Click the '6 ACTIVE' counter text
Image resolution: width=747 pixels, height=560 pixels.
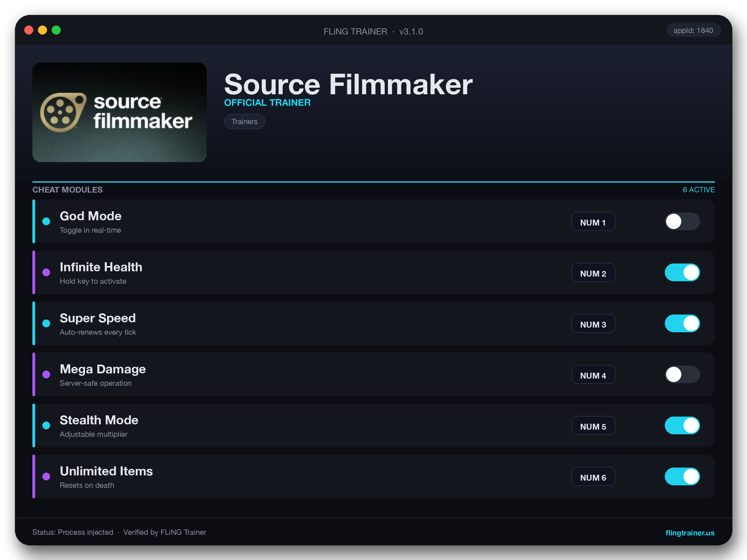pyautogui.click(x=698, y=190)
